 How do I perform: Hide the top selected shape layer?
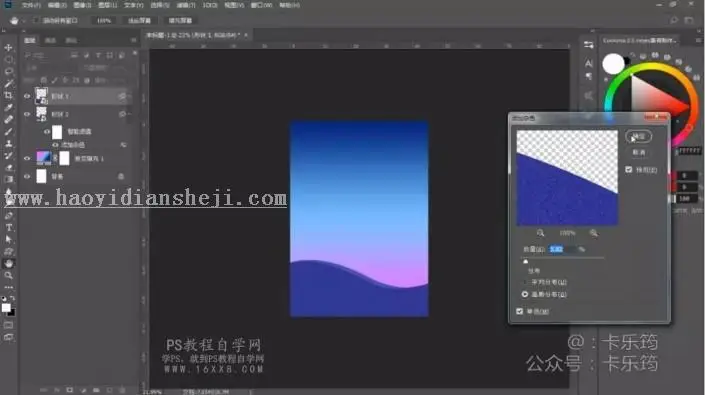(27, 96)
